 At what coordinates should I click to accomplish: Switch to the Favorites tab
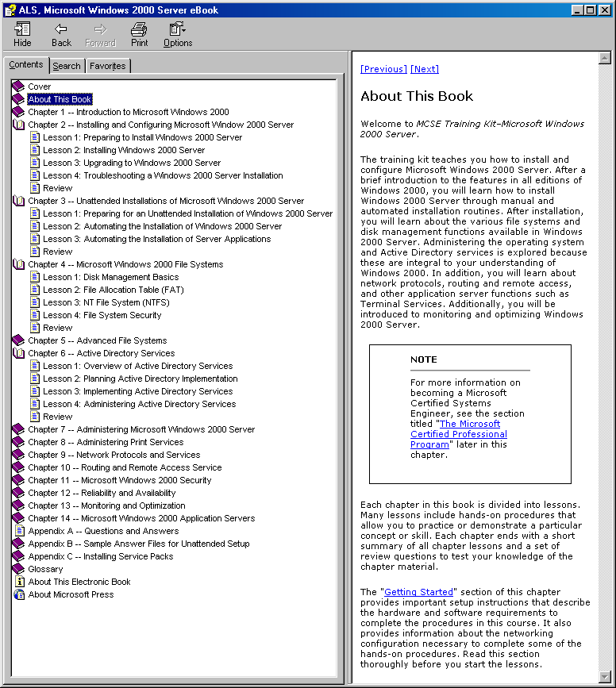pos(108,66)
